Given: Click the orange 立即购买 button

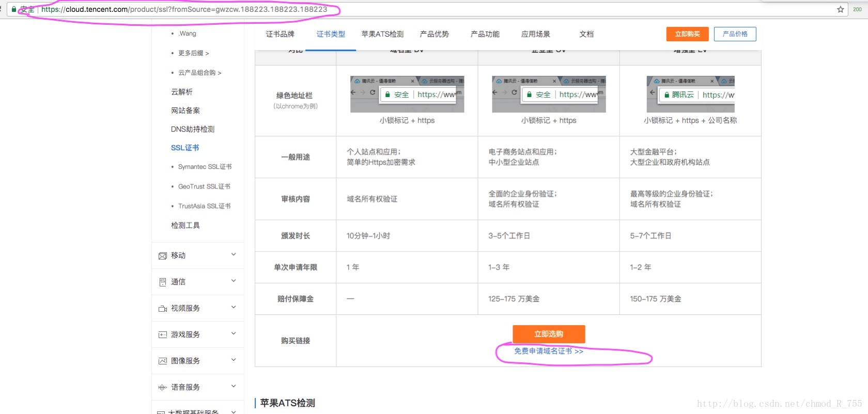Looking at the screenshot, I should 687,34.
